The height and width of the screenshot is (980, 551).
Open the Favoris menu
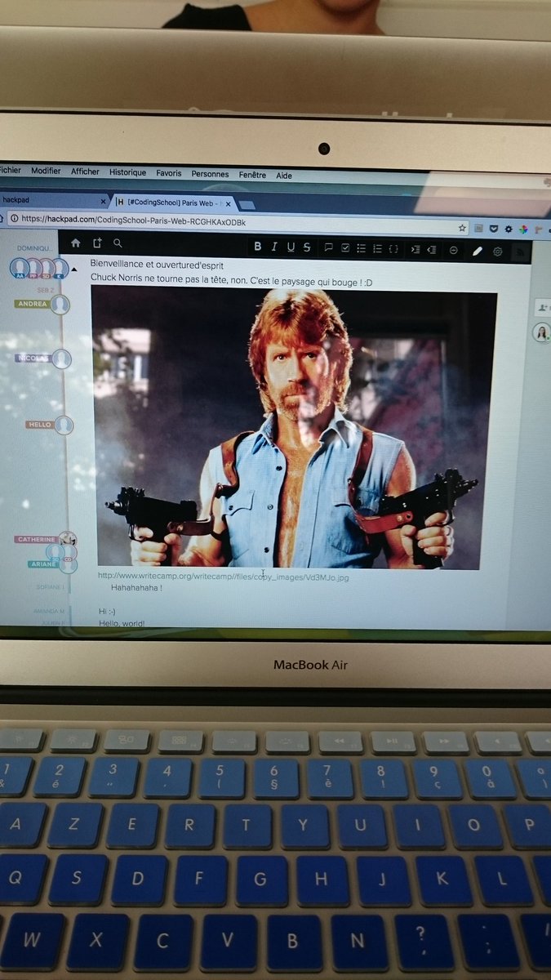pyautogui.click(x=169, y=173)
